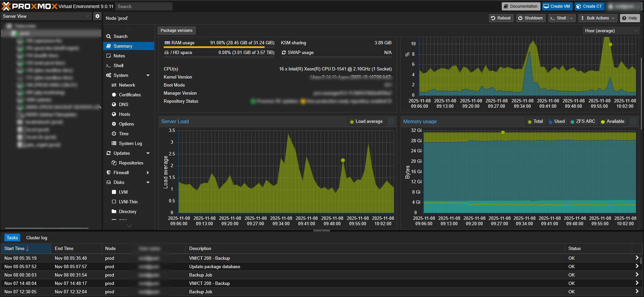Collapse the bottom log panel handle
This screenshot has width=644, height=297.
322,231
